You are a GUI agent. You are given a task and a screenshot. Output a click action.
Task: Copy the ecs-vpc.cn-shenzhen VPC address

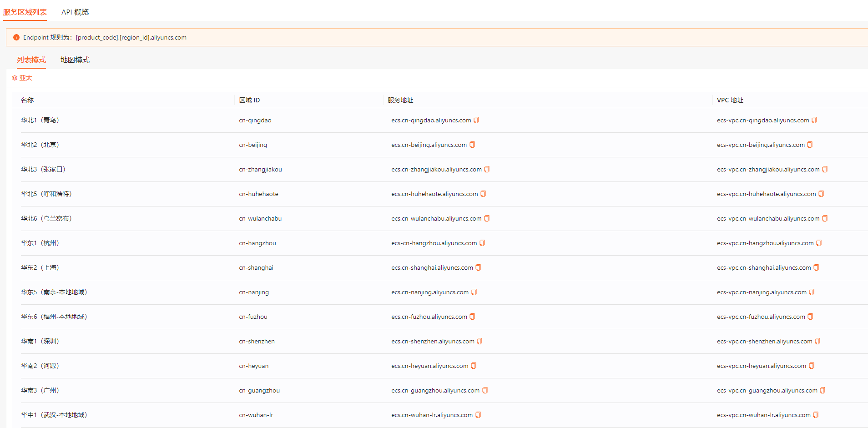point(818,341)
